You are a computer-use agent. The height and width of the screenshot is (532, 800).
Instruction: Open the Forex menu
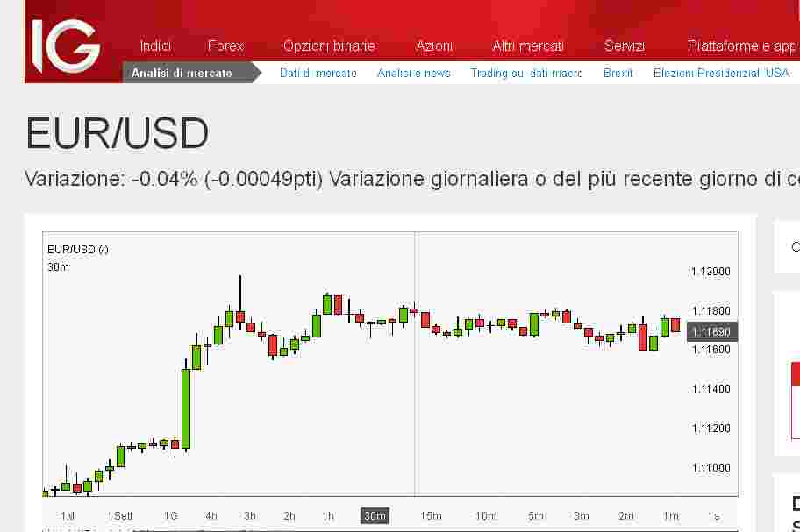click(x=225, y=46)
